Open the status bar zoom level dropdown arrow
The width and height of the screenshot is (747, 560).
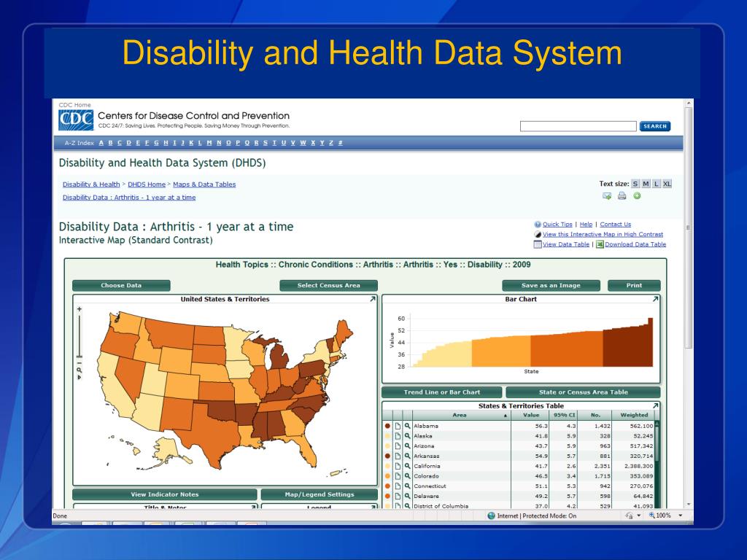(x=681, y=516)
